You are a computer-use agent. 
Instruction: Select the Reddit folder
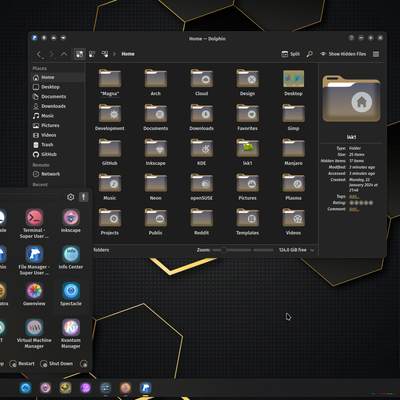pos(202,222)
